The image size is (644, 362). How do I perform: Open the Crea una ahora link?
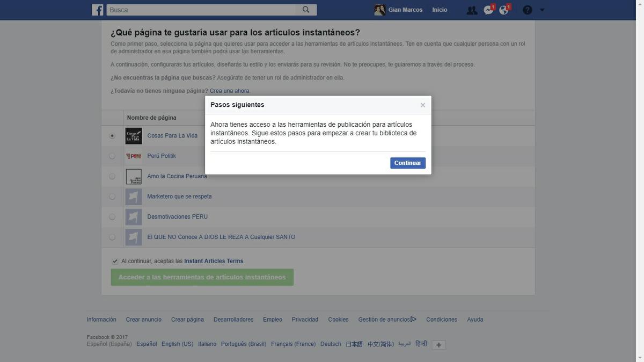229,91
